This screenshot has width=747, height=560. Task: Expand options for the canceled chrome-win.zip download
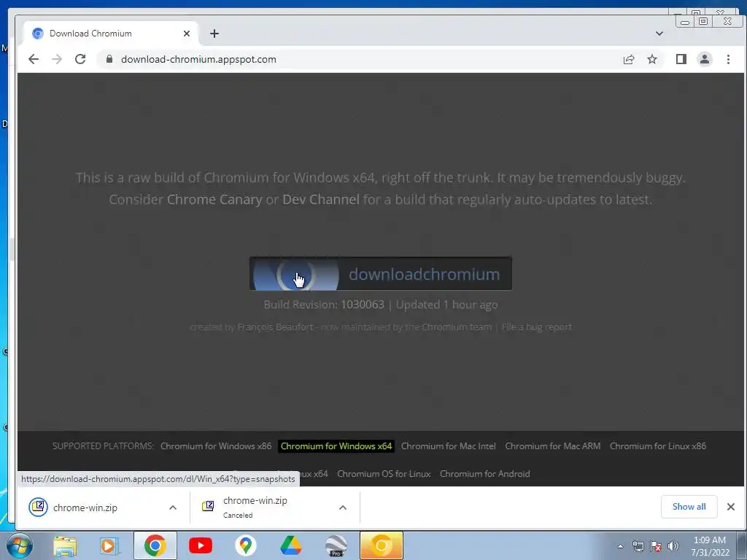pos(343,507)
